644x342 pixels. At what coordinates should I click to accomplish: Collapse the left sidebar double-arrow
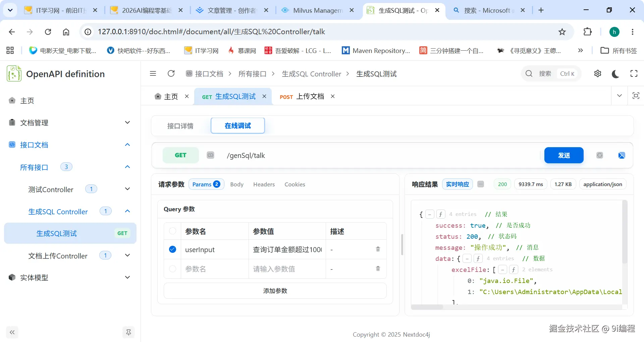pos(12,332)
